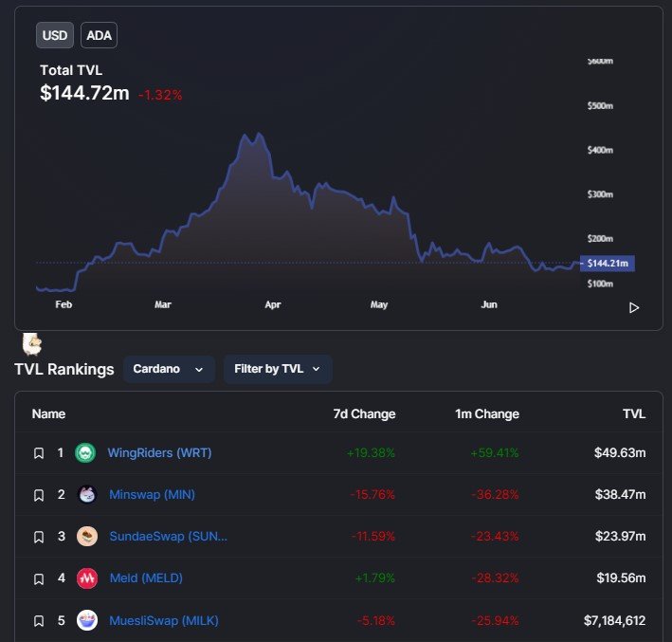The height and width of the screenshot is (642, 672).
Task: Click the llama mascot icon above TVL Rankings
Action: [32, 344]
